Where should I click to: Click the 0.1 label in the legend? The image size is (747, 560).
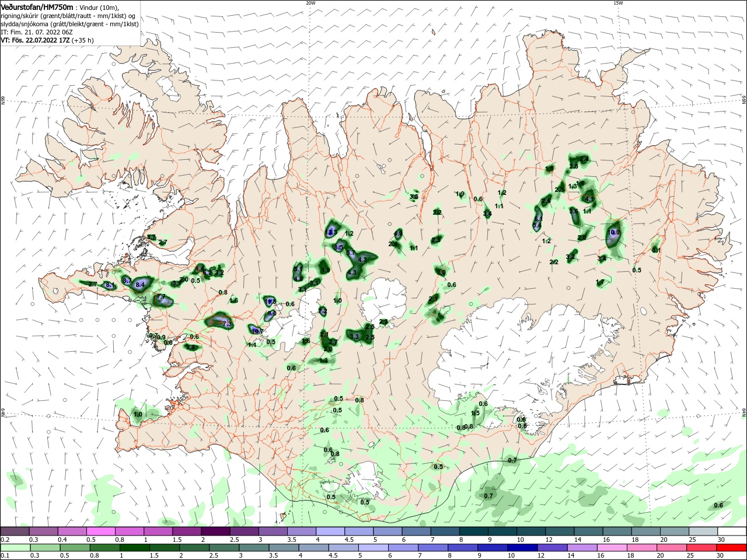coord(5,555)
